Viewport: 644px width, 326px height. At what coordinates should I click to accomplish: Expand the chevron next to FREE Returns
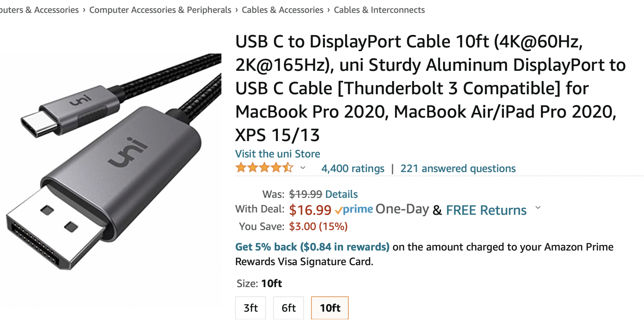538,208
